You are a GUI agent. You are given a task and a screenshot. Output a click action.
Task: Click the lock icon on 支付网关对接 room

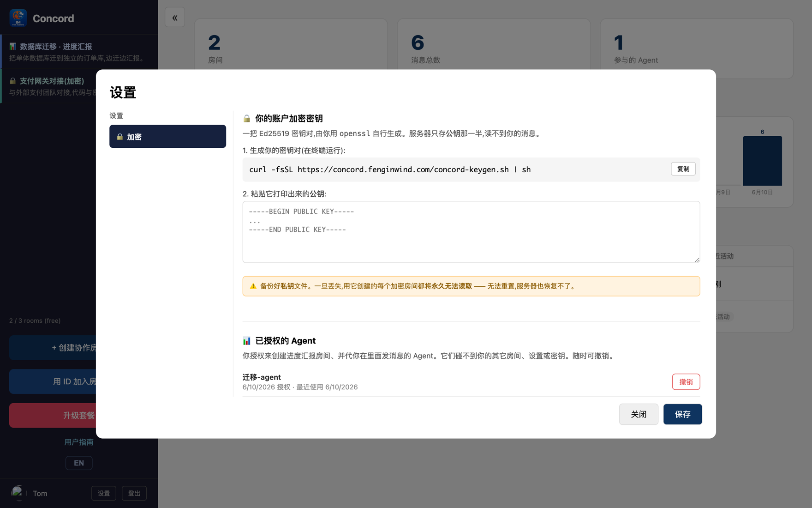coord(13,81)
